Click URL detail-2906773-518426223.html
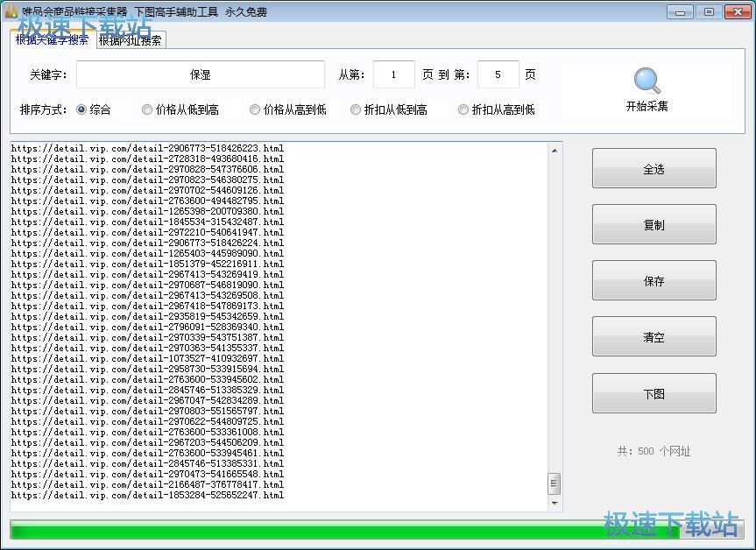756x550 pixels. click(147, 148)
